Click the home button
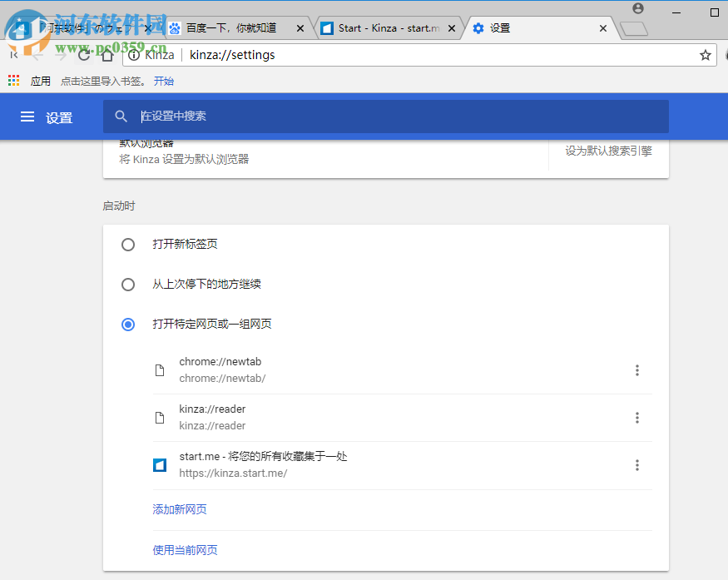Screen dimensions: 728x580 pyautogui.click(x=108, y=55)
